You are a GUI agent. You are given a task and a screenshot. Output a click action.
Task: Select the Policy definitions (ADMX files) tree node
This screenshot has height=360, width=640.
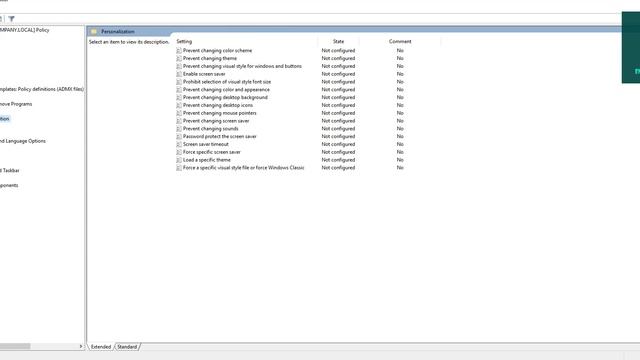[x=42, y=89]
